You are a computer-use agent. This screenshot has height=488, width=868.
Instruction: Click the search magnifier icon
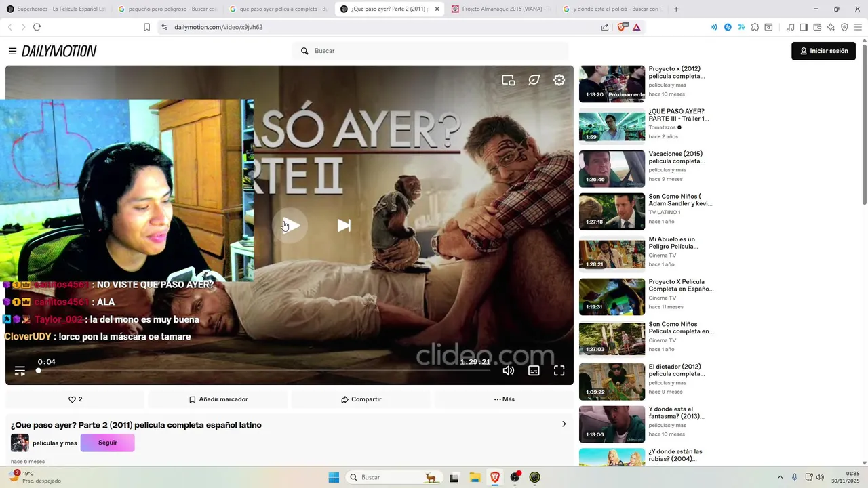(304, 51)
